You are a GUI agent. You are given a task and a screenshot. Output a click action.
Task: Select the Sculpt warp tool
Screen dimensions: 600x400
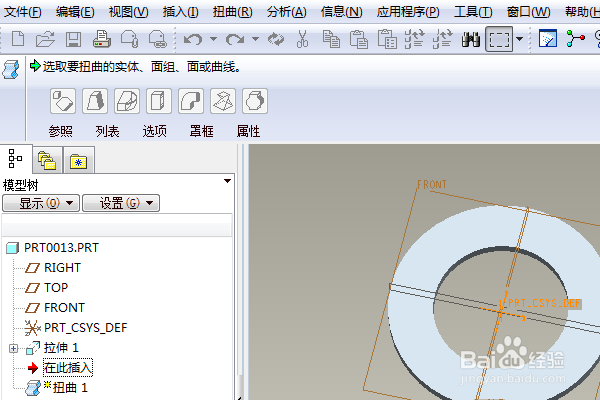[255, 101]
